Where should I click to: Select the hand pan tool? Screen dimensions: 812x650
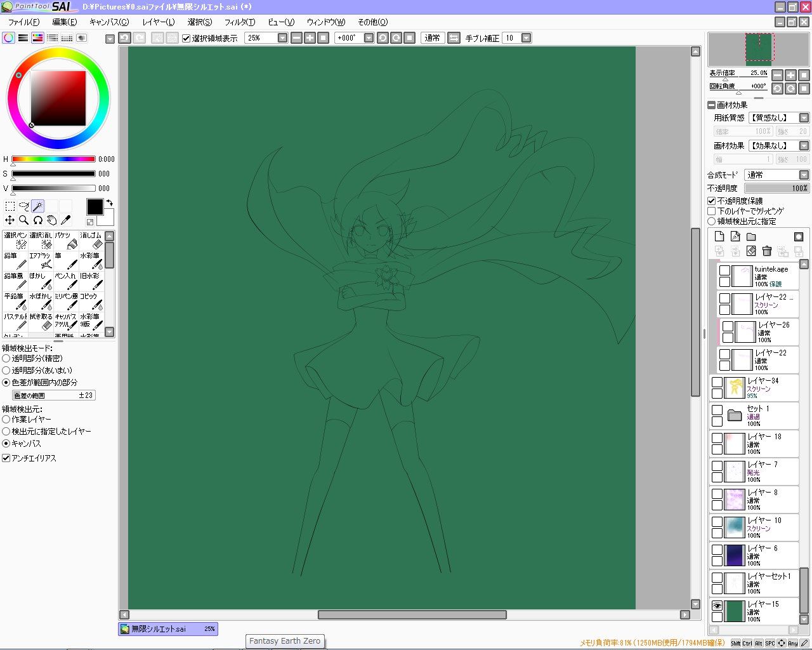[x=51, y=220]
